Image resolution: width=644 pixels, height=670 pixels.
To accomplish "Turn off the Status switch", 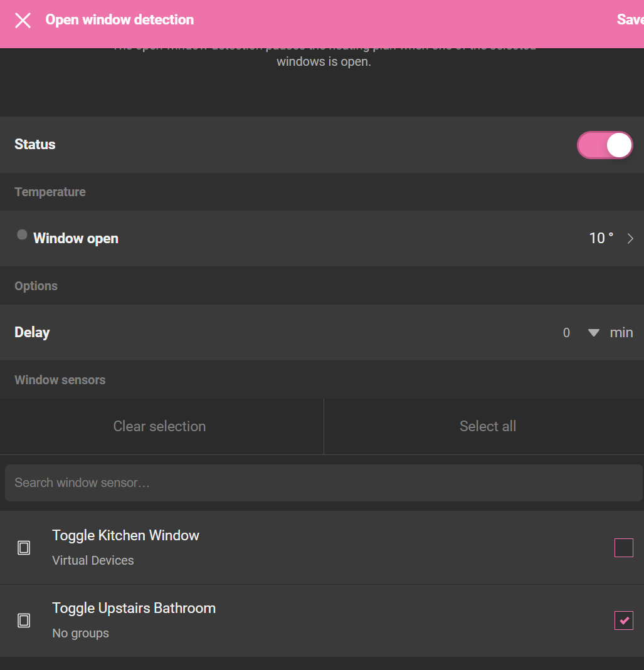I will click(x=604, y=145).
